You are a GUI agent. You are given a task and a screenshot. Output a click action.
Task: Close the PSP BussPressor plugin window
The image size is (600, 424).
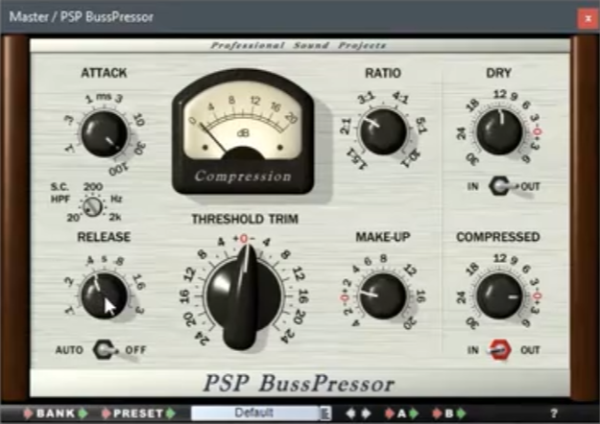(x=588, y=18)
